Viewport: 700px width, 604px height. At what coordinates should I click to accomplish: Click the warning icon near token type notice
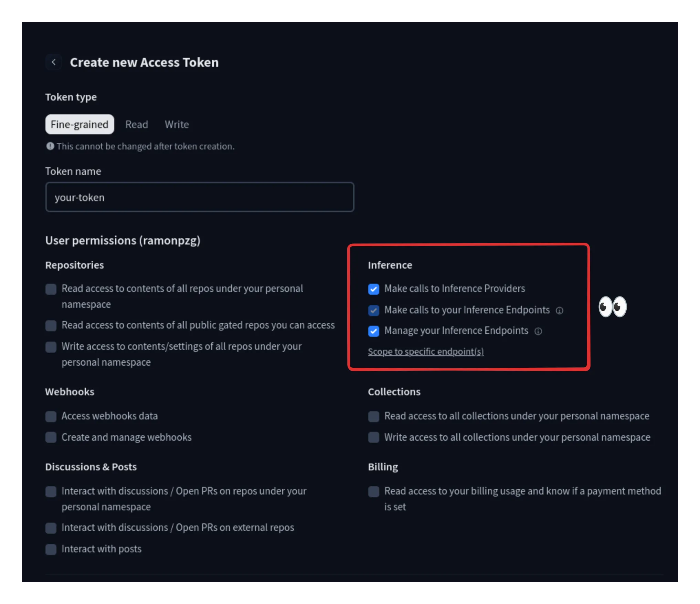point(50,146)
